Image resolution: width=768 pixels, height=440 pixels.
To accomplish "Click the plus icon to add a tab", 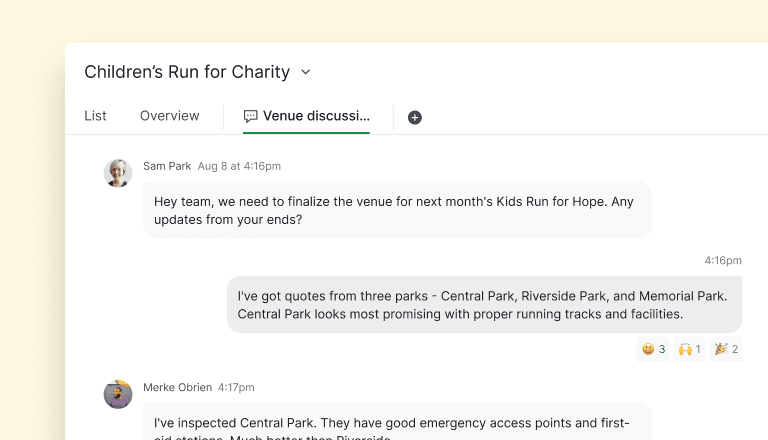I will (415, 117).
